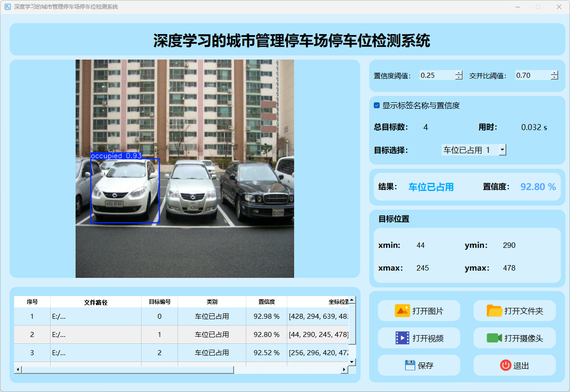This screenshot has height=392, width=570.
Task: Click the detected parking lot image preview
Action: tap(184, 168)
